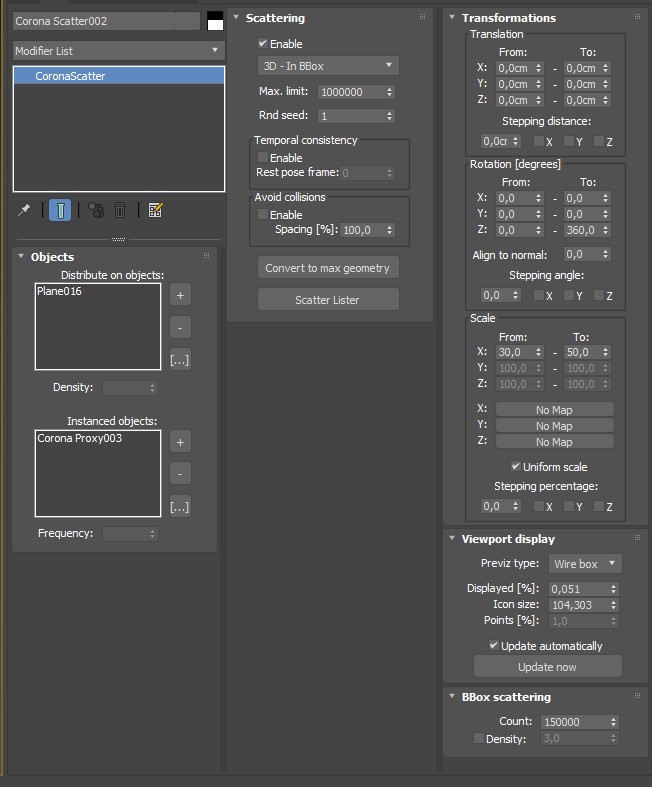Toggle Show End Result icon
Screen dimensions: 652x787
[60, 210]
